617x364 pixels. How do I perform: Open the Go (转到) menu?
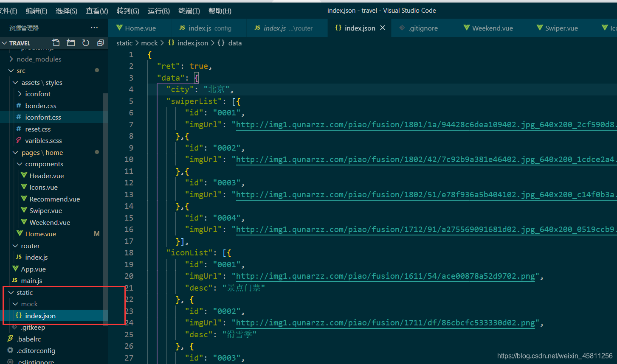pos(128,11)
